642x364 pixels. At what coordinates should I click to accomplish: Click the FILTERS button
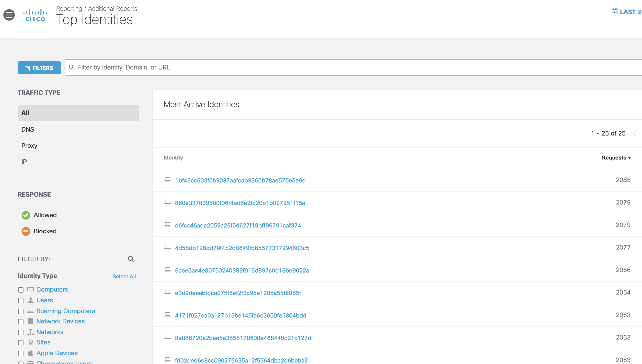pyautogui.click(x=39, y=68)
